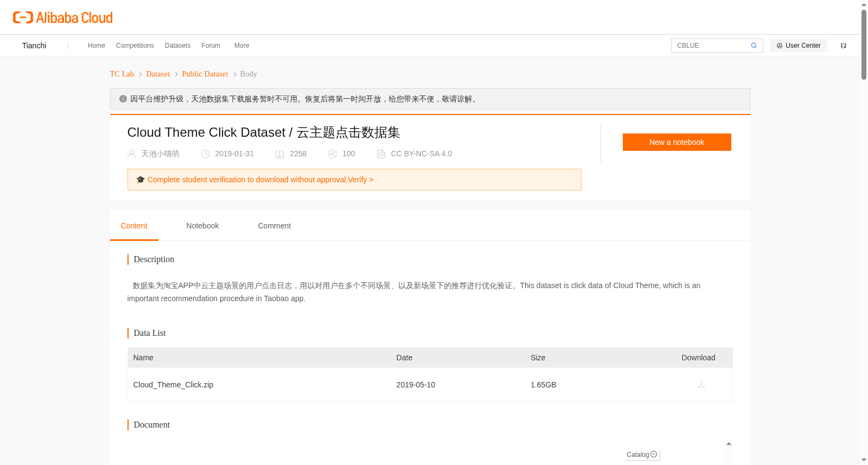Click the info icon in maintenance notice
Viewport: 868px width, 465px height.
[x=123, y=99]
